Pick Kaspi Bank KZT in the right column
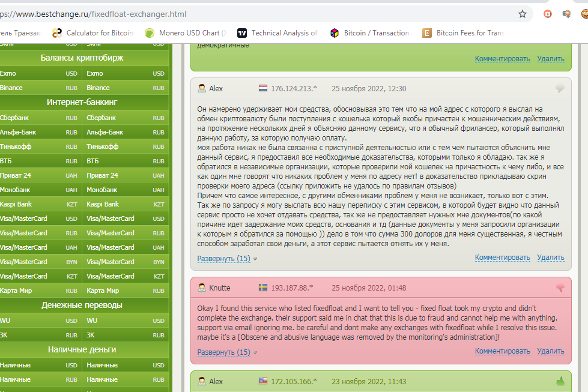Image resolution: width=588 pixels, height=392 pixels. coord(126,204)
